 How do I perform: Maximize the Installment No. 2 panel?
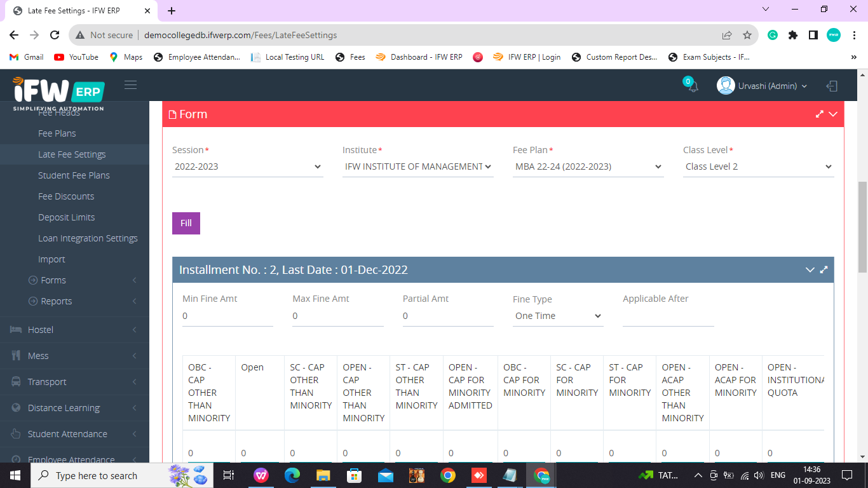pyautogui.click(x=824, y=269)
